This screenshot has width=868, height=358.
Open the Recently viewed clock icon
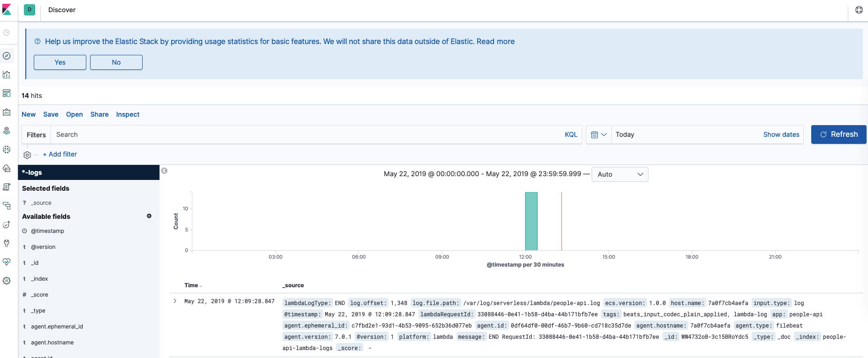(x=7, y=33)
